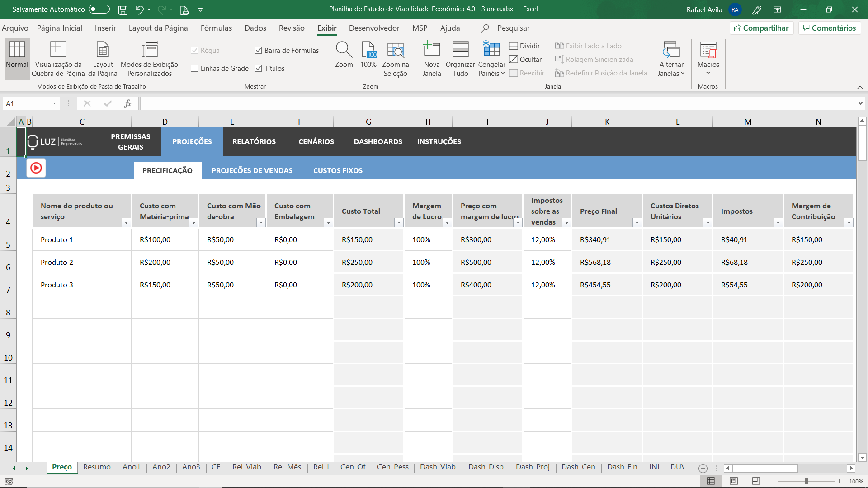Screen dimensions: 868x488
Task: Switch to the Resumo sheet tab
Action: 97,467
